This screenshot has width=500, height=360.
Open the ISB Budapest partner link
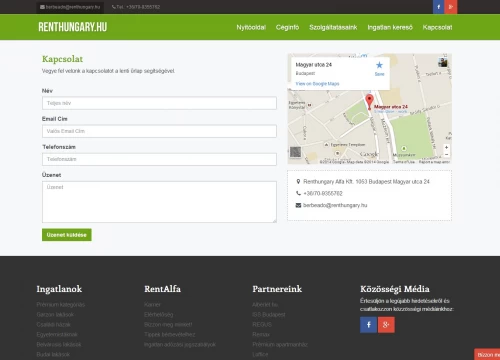coord(269,315)
